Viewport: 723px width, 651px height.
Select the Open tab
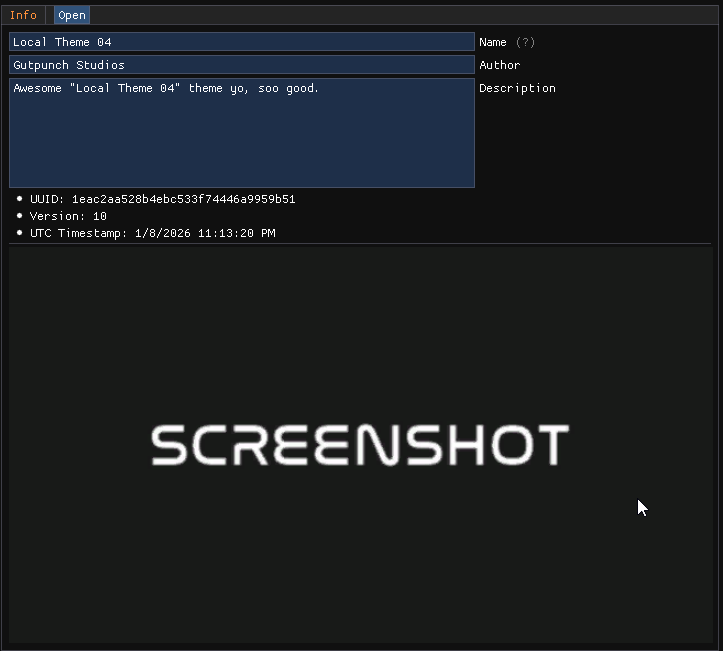click(72, 15)
